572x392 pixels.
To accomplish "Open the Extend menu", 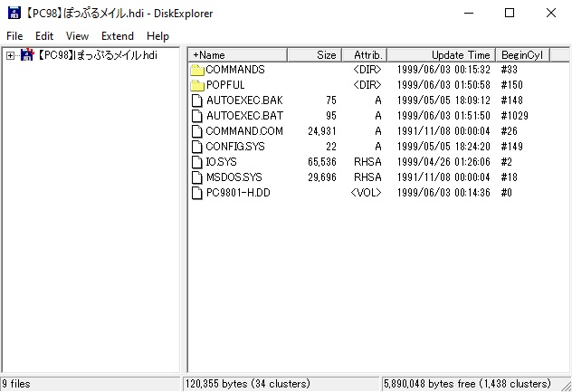I will pos(118,36).
